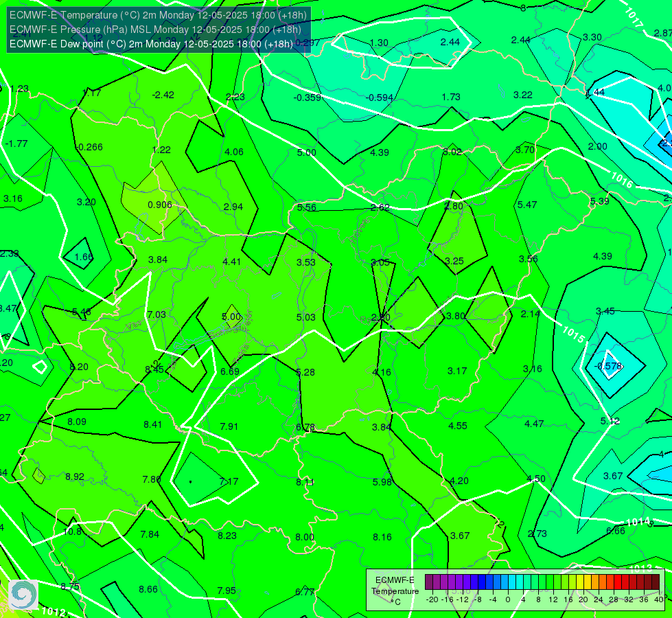Click the 7.17 dew point value

click(229, 481)
